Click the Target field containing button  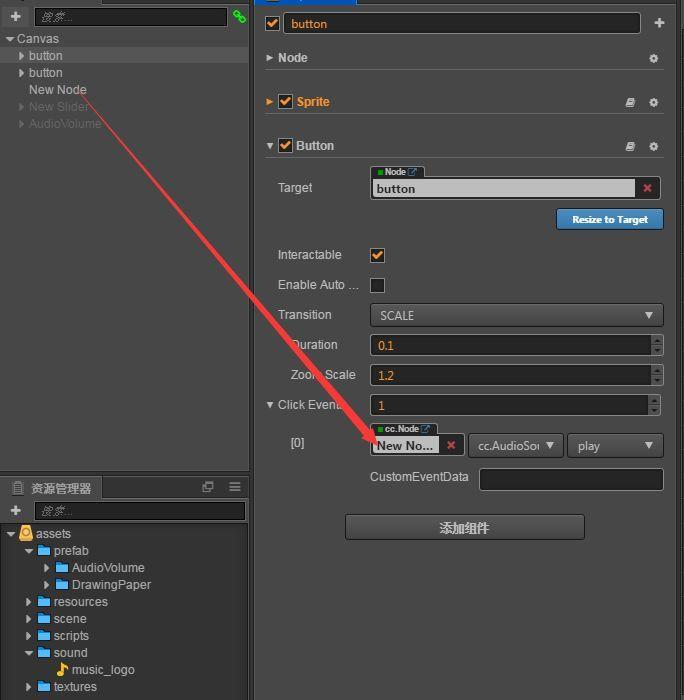click(504, 188)
